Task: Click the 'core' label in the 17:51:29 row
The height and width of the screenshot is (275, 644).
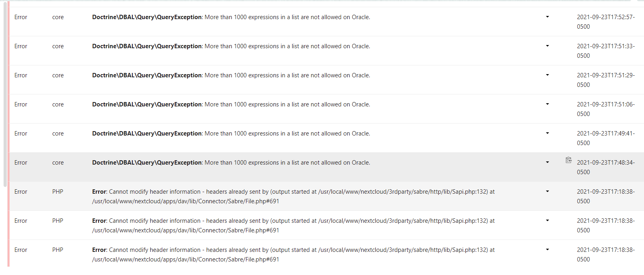Action: [58, 75]
